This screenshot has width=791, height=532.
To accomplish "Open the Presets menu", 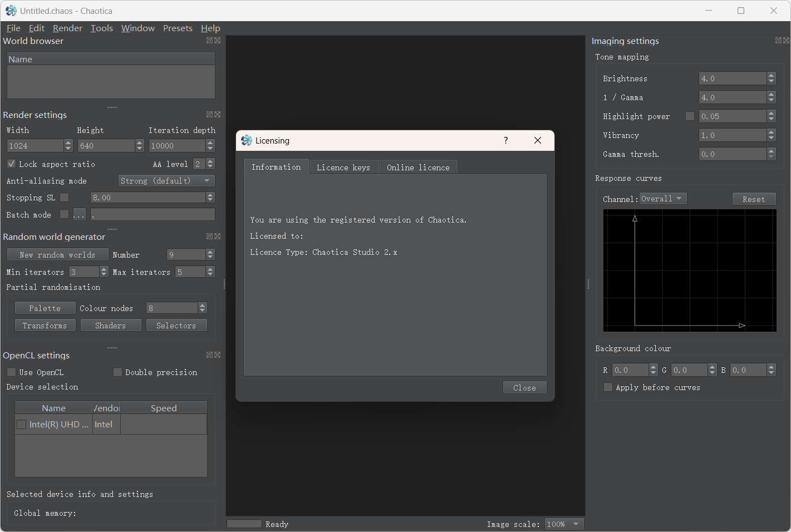I will coord(178,28).
